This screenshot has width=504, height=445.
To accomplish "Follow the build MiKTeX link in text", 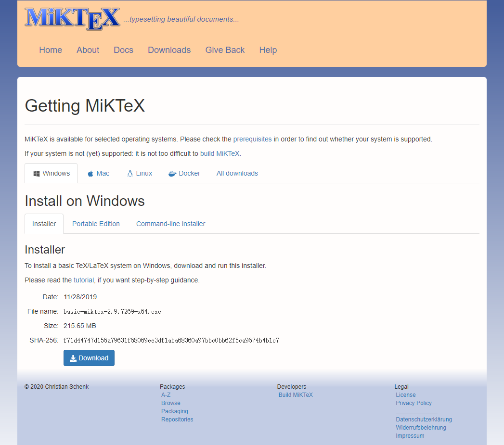I will click(x=220, y=153).
